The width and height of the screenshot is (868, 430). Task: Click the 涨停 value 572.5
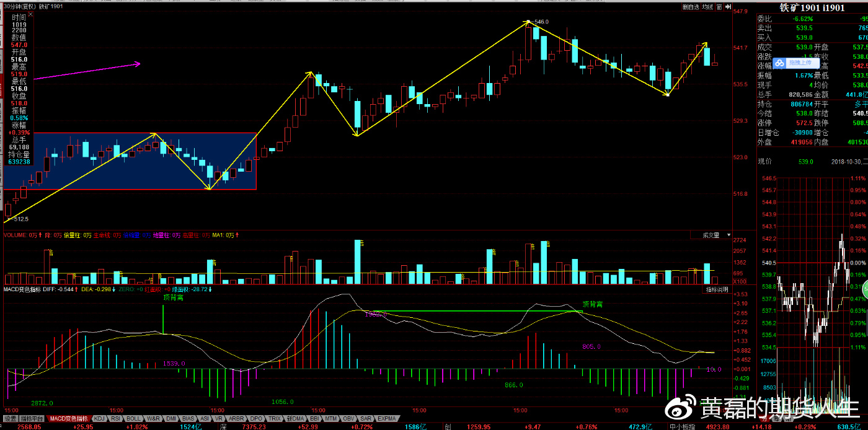(804, 123)
